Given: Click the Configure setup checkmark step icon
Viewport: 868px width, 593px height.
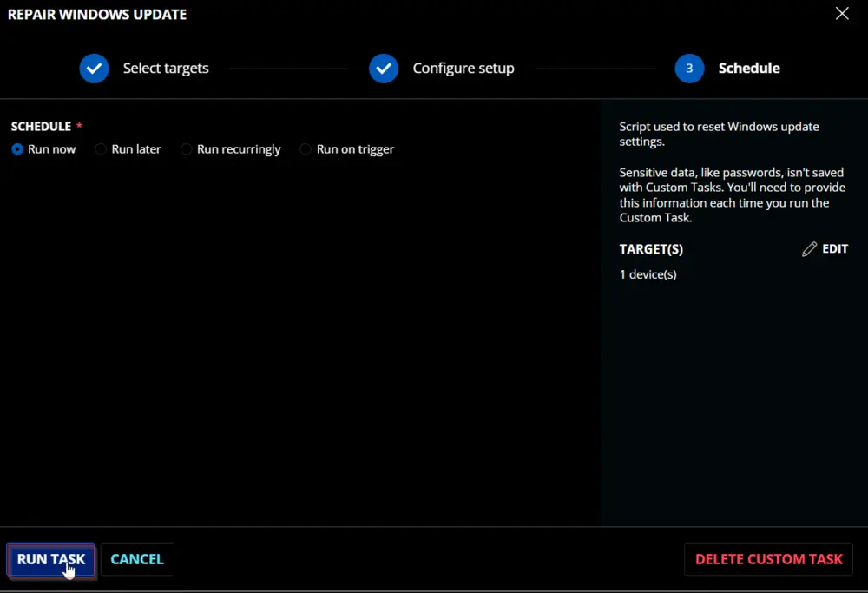Looking at the screenshot, I should (384, 68).
